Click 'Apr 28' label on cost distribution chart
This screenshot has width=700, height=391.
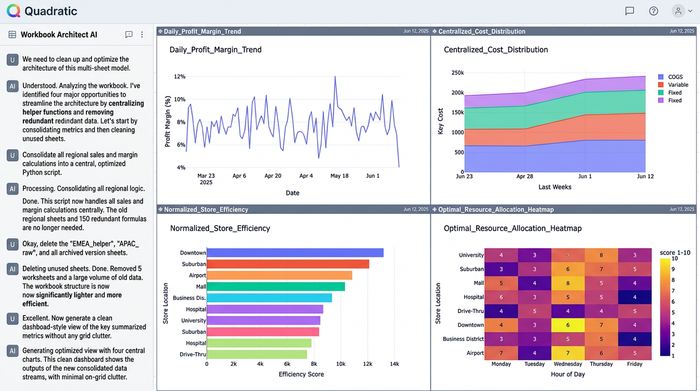pyautogui.click(x=525, y=176)
